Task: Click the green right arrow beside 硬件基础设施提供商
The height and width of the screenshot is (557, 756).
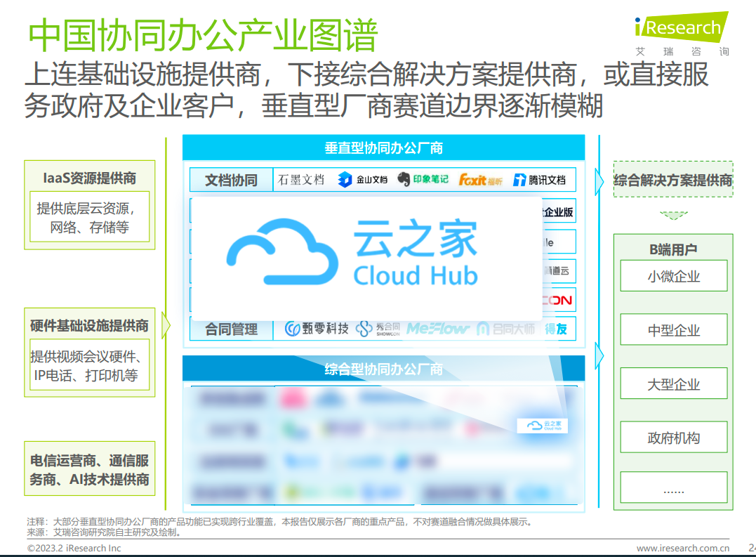Action: 166,325
